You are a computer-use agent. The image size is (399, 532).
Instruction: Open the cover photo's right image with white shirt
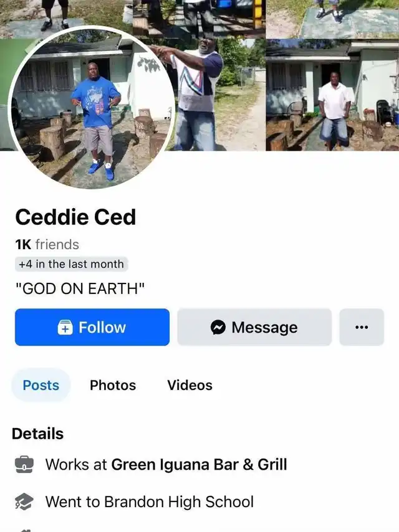click(x=332, y=95)
